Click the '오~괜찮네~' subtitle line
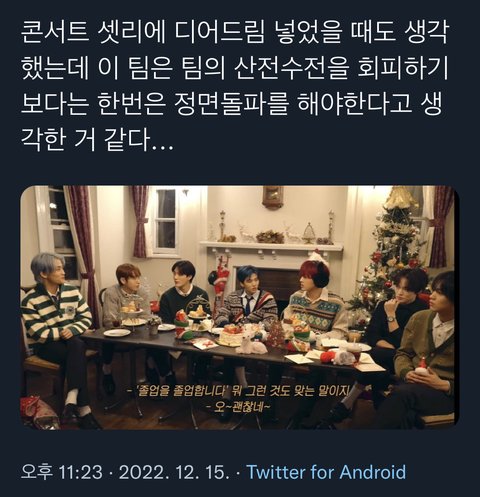The height and width of the screenshot is (497, 480). (x=239, y=407)
